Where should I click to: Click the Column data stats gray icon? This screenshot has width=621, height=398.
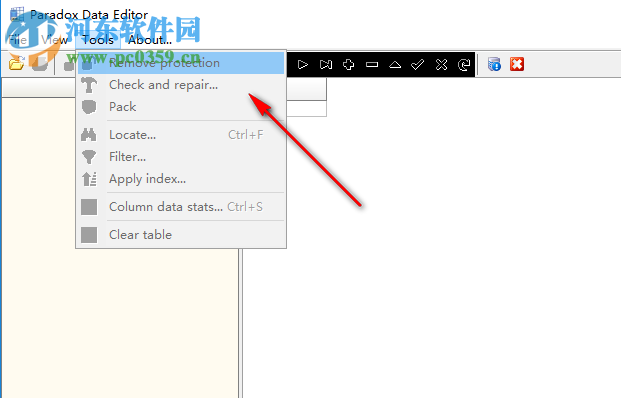(x=89, y=207)
